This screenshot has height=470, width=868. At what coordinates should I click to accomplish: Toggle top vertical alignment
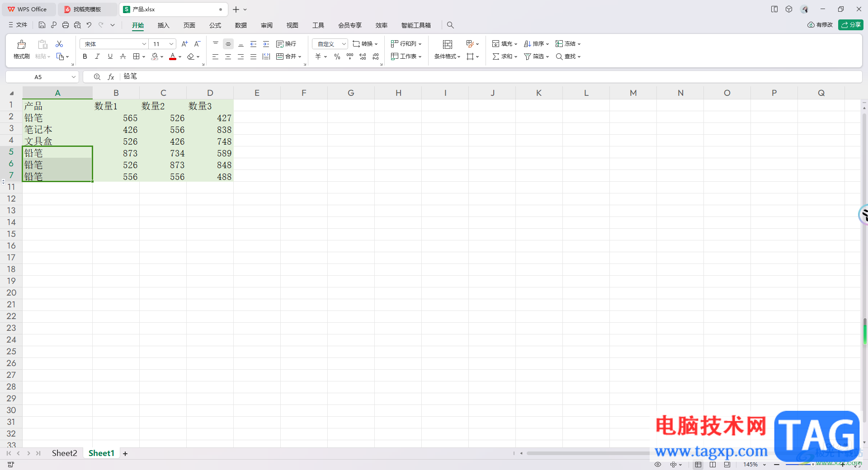tap(216, 44)
